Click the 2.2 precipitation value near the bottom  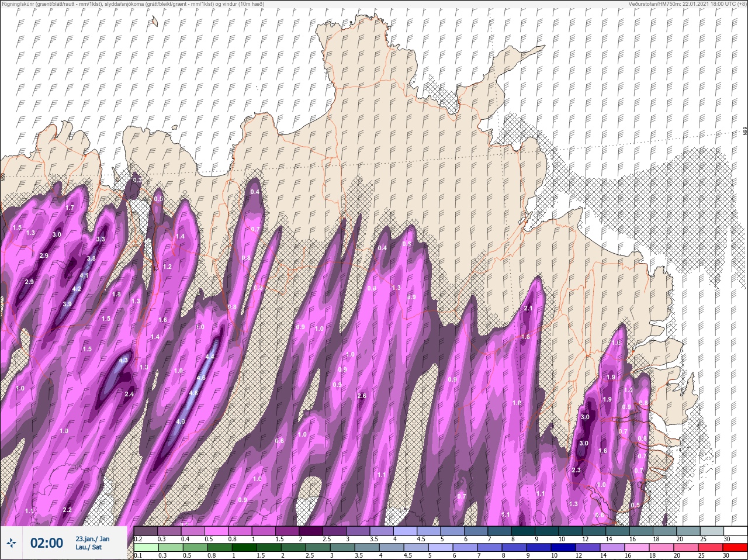pos(67,510)
